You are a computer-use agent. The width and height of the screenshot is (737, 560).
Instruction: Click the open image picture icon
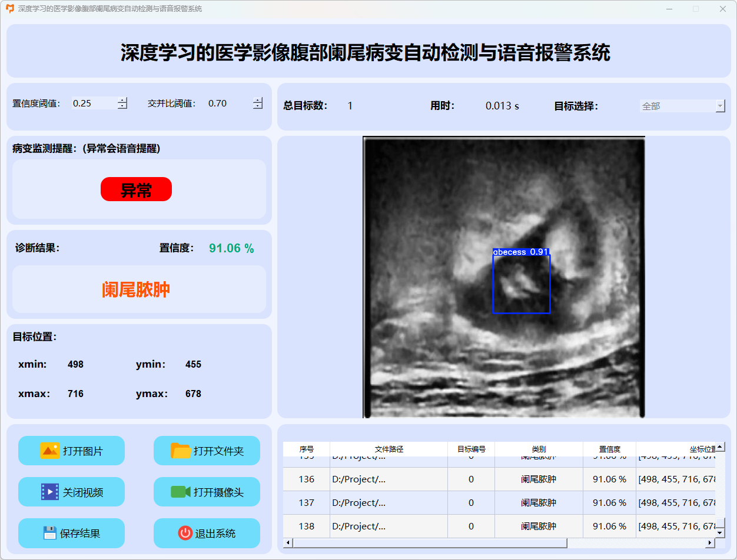point(49,451)
